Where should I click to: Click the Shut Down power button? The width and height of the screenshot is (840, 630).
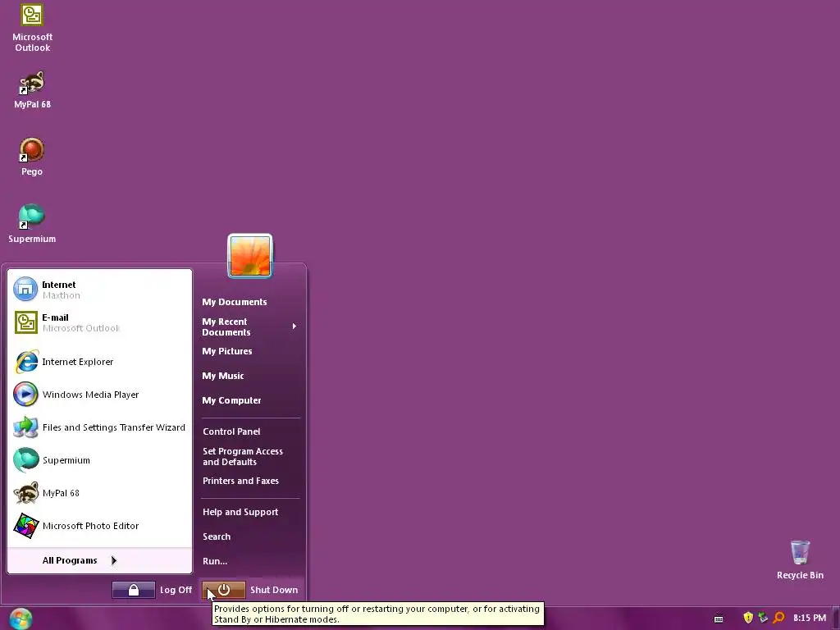point(224,590)
